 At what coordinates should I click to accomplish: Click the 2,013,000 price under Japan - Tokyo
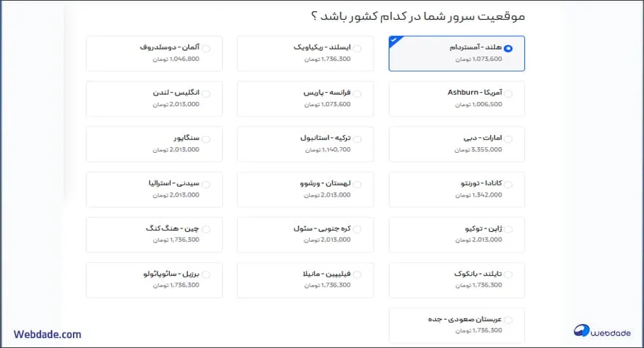click(478, 240)
